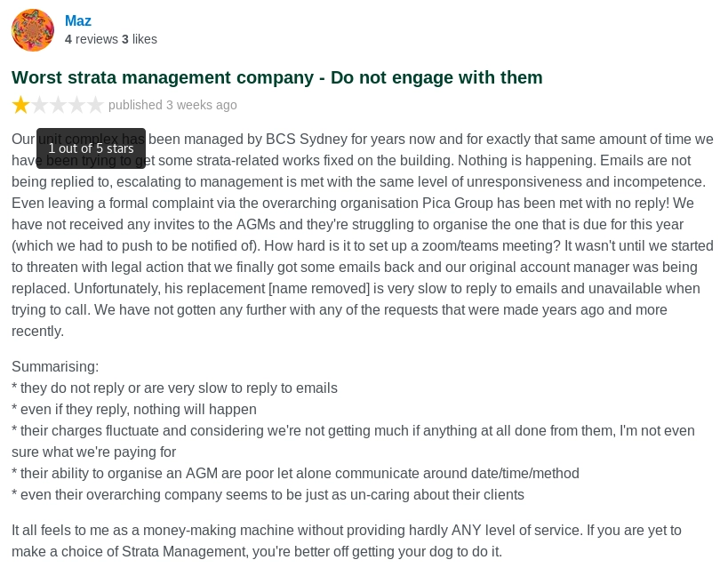Click the fifth grey star icon
The image size is (728, 568).
95,105
